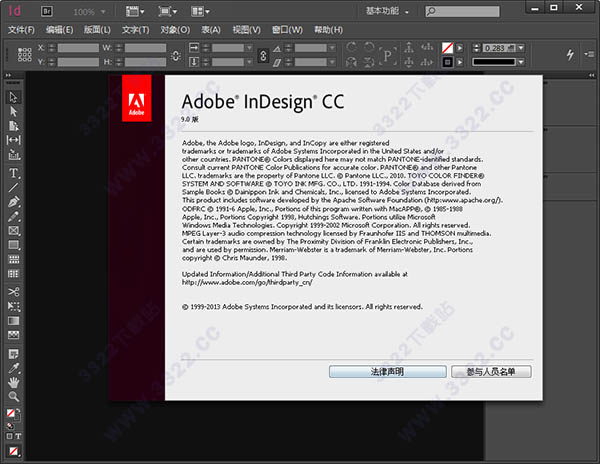Image resolution: width=600 pixels, height=464 pixels.
Task: Select the Hand tool
Action: pos(13,382)
